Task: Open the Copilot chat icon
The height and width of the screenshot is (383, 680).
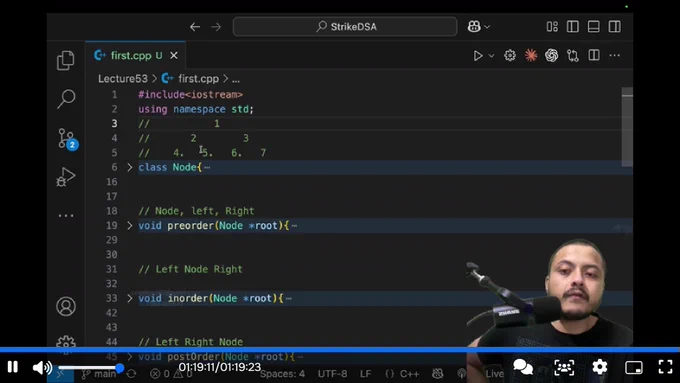Action: (x=474, y=26)
